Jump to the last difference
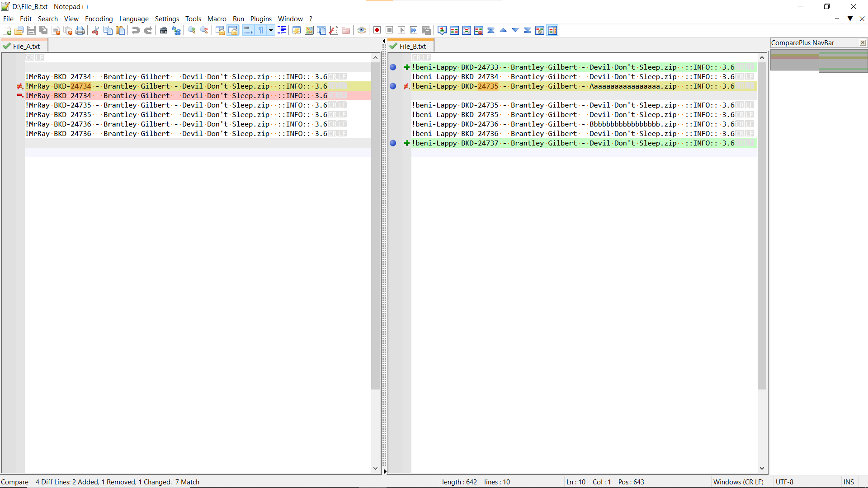The width and height of the screenshot is (868, 488). tap(527, 30)
